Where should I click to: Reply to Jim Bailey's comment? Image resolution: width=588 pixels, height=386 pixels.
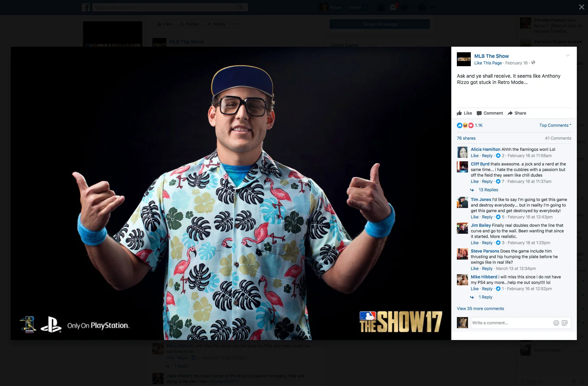point(487,243)
